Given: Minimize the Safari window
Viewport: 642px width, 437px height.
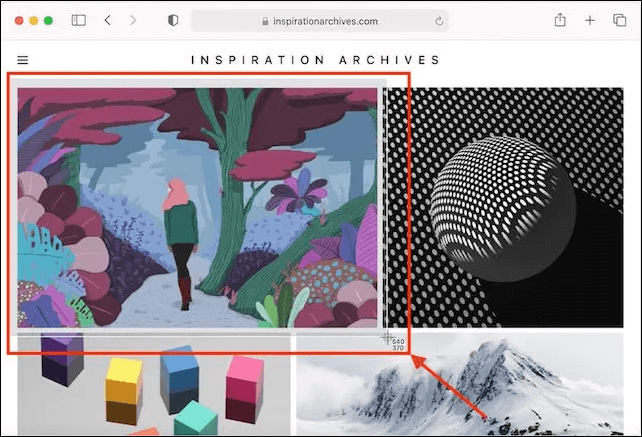Looking at the screenshot, I should [34, 20].
